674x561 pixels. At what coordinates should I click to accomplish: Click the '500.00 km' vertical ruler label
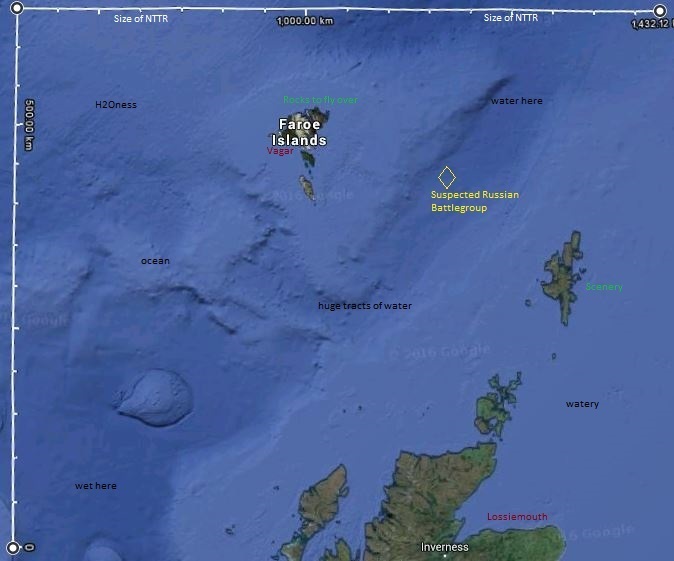pyautogui.click(x=29, y=125)
